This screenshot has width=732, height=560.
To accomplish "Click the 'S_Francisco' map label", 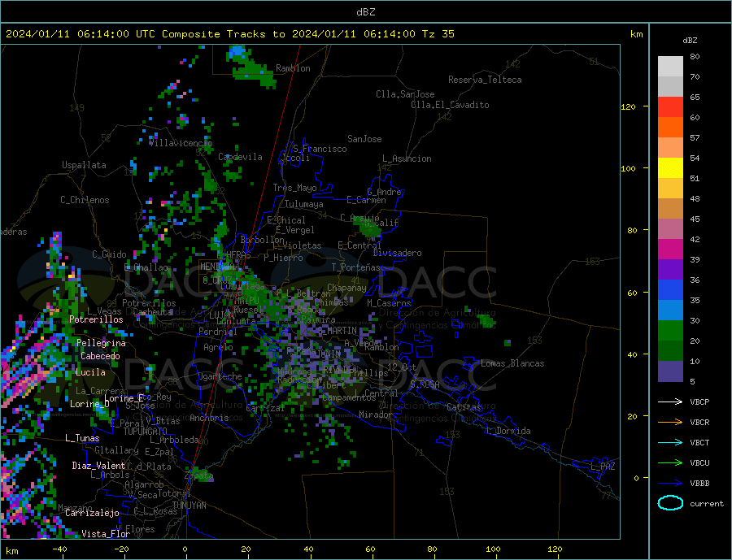I will (320, 149).
